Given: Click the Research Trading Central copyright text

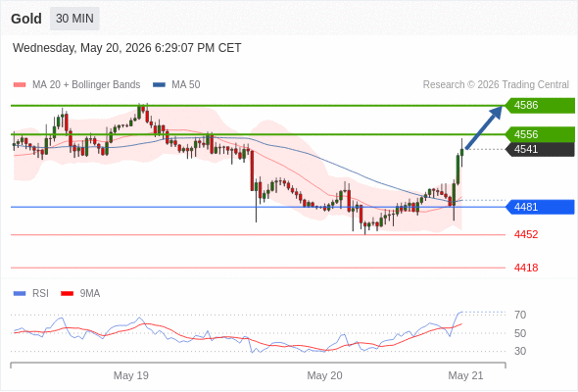Looking at the screenshot, I should (x=496, y=85).
